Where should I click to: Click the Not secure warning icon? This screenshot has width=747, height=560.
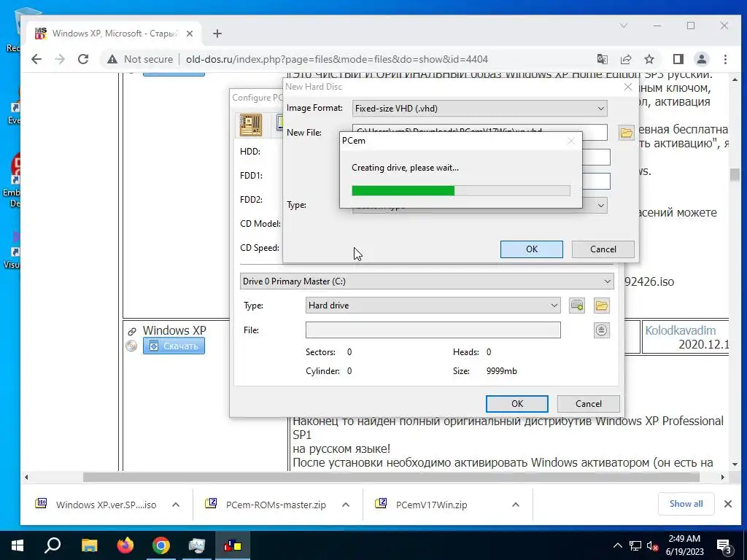[x=112, y=59]
